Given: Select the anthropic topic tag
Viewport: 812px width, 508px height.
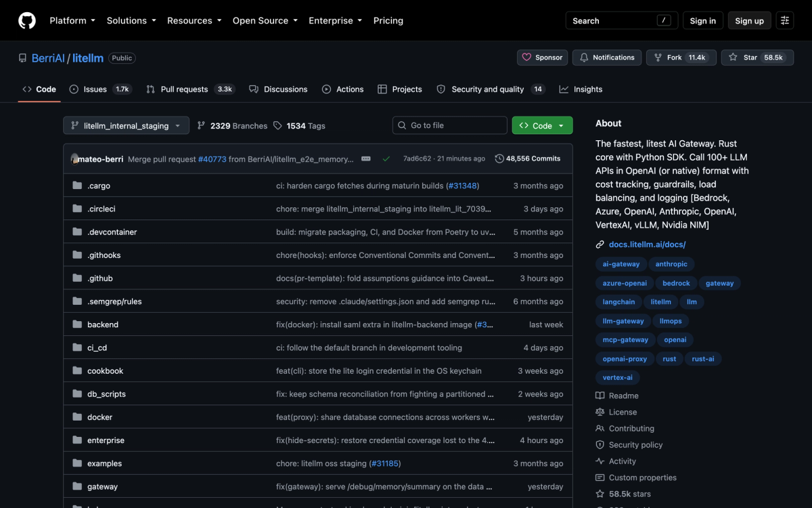Looking at the screenshot, I should tap(671, 264).
